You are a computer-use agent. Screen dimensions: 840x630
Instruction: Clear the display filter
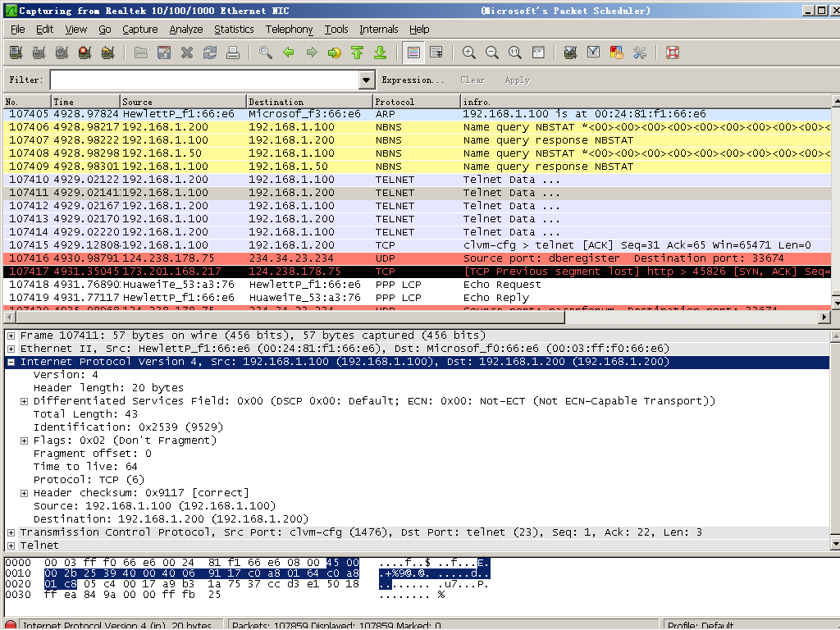[x=472, y=80]
